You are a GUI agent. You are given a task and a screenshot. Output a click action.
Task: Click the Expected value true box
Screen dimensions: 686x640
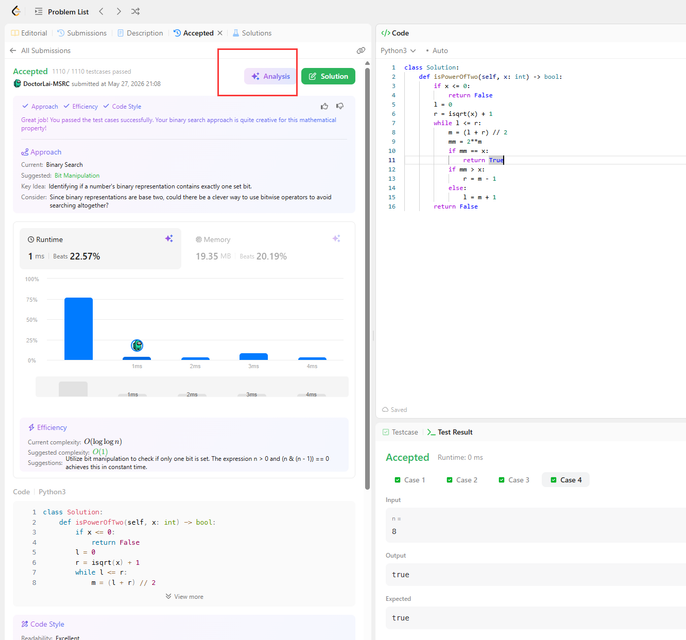pyautogui.click(x=536, y=618)
